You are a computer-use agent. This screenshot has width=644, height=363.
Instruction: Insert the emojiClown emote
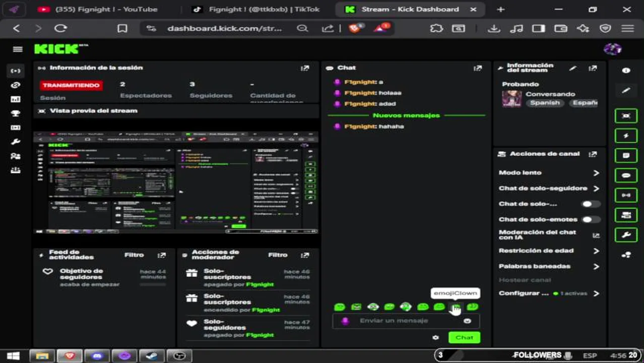[x=456, y=307]
